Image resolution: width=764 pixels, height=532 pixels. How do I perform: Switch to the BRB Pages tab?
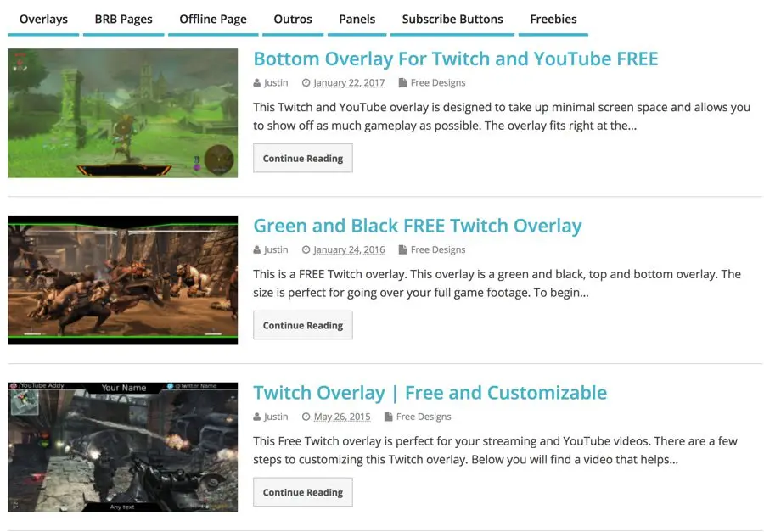pyautogui.click(x=123, y=19)
